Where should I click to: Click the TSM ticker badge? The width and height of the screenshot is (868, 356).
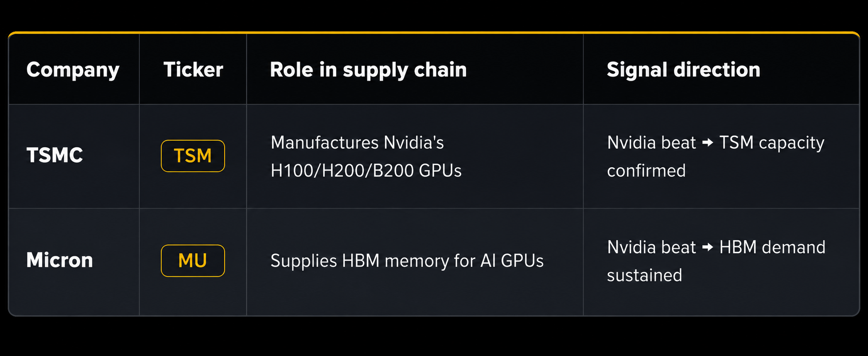coord(193,156)
